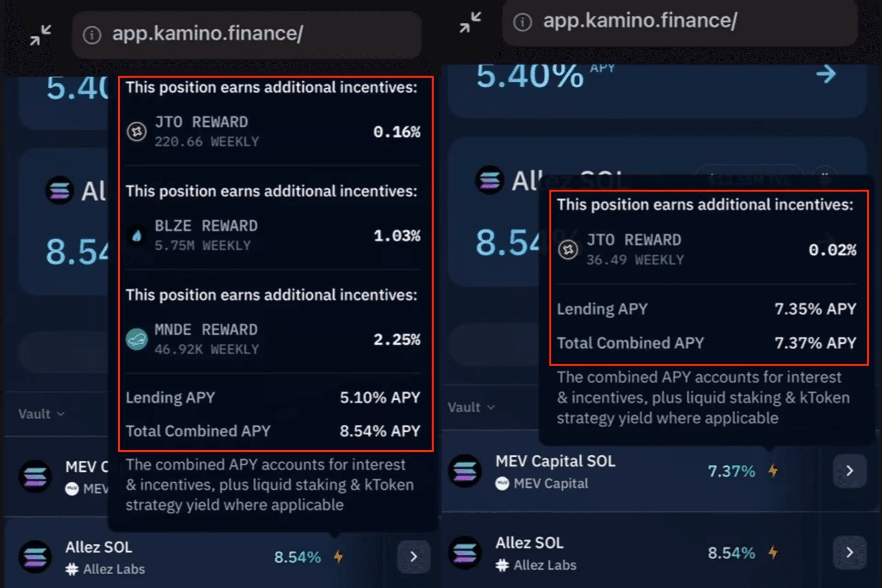The image size is (882, 588).
Task: Click the lightning icon on left Allez SOL row
Action: point(339,556)
